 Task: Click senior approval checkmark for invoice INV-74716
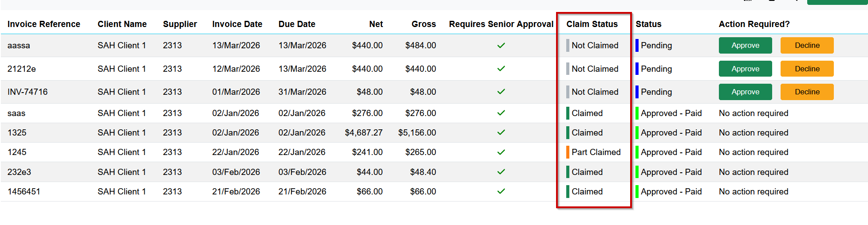(x=501, y=92)
